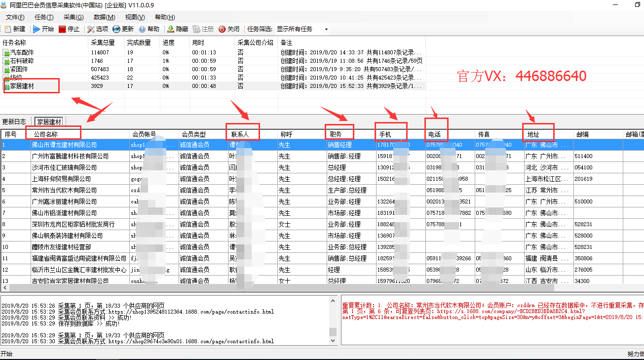The image size is (644, 360).
Task: Stop collection with the red 停止 icon
Action: point(62,29)
